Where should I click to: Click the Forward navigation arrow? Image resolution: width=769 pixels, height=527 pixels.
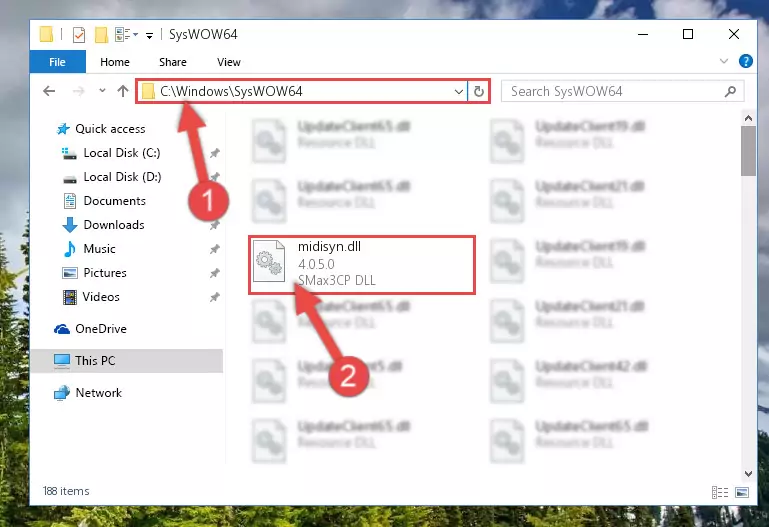[78, 91]
